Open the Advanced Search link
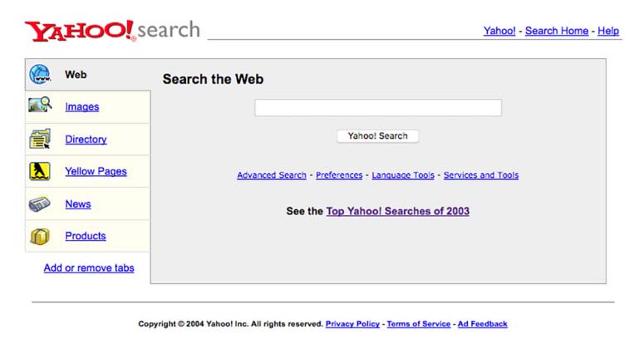The image size is (644, 344). pos(272,175)
